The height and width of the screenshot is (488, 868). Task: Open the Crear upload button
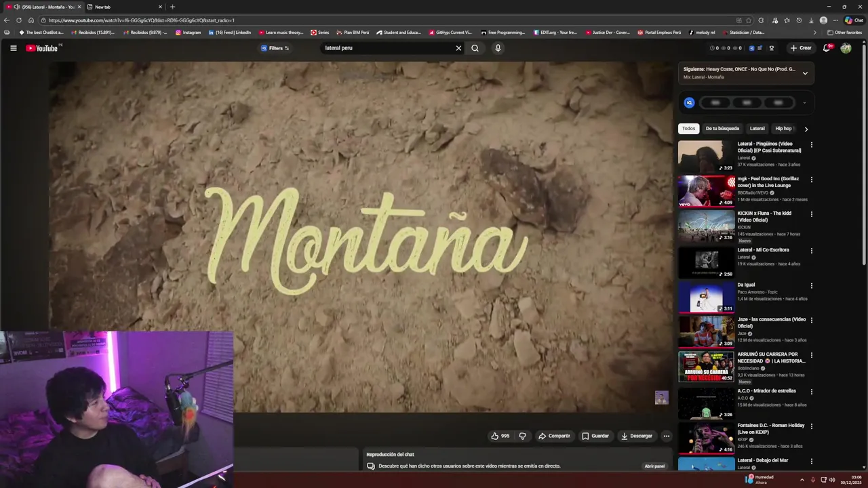pos(801,48)
